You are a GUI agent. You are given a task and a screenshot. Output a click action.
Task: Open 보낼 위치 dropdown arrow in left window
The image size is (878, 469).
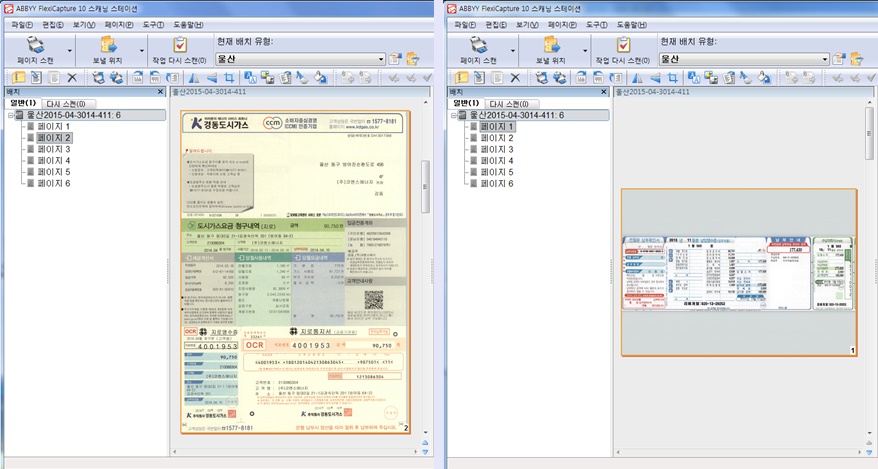point(142,50)
